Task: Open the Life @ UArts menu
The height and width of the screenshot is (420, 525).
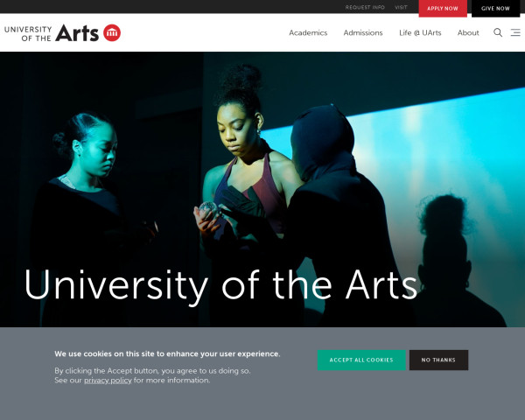Action: click(x=420, y=33)
